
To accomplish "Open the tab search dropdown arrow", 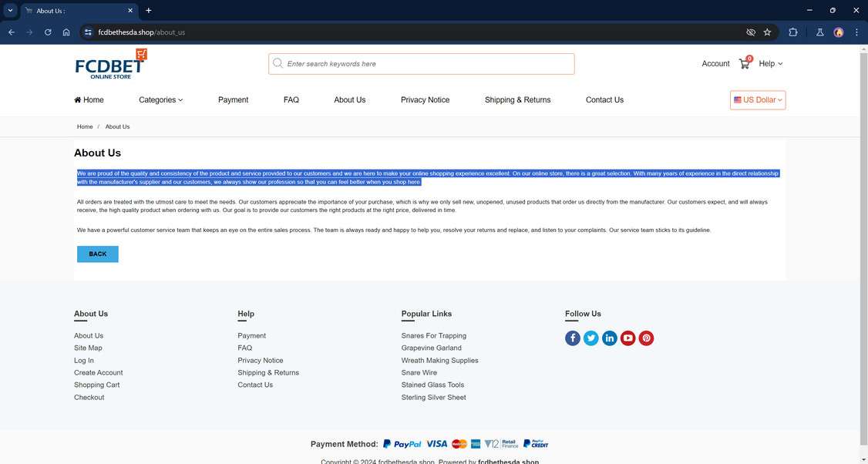I will (x=10, y=11).
